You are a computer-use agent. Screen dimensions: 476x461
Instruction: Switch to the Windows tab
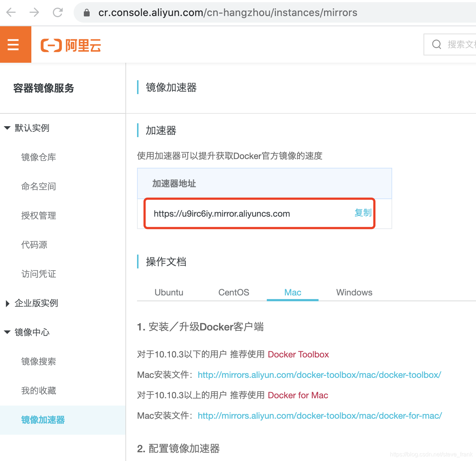[x=354, y=293]
